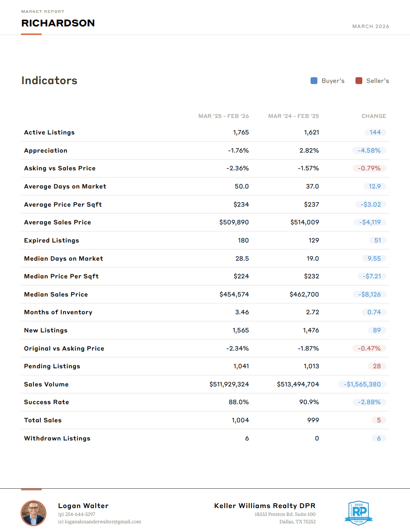Select the Active Listings row label

49,132
